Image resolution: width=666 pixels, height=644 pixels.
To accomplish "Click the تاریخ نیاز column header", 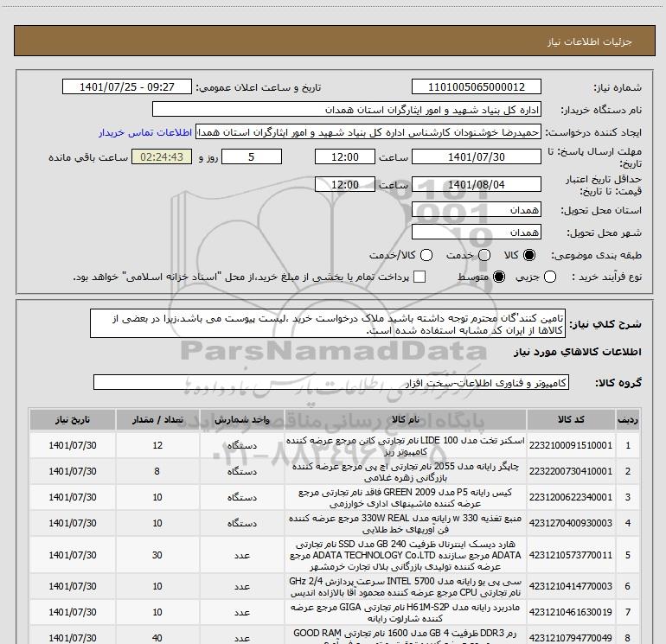I will pyautogui.click(x=73, y=419).
